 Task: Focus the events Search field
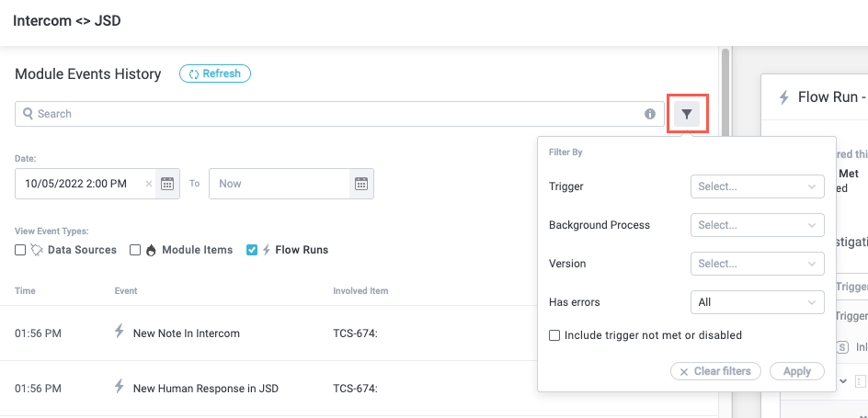point(331,114)
